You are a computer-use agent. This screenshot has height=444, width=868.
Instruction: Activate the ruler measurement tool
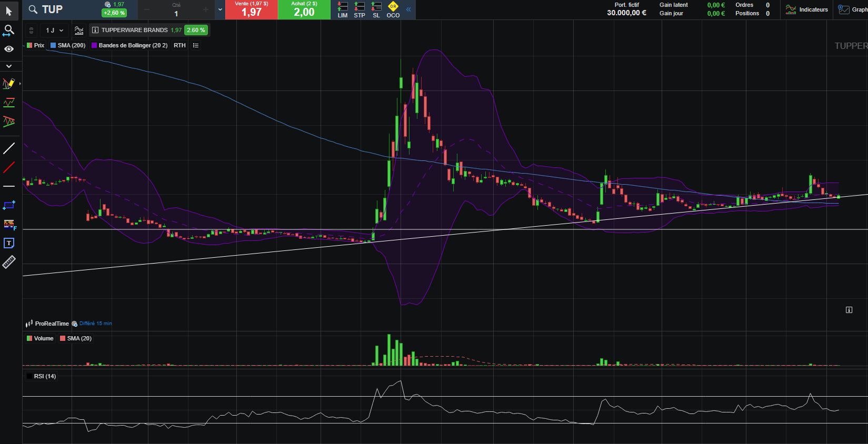(x=9, y=262)
